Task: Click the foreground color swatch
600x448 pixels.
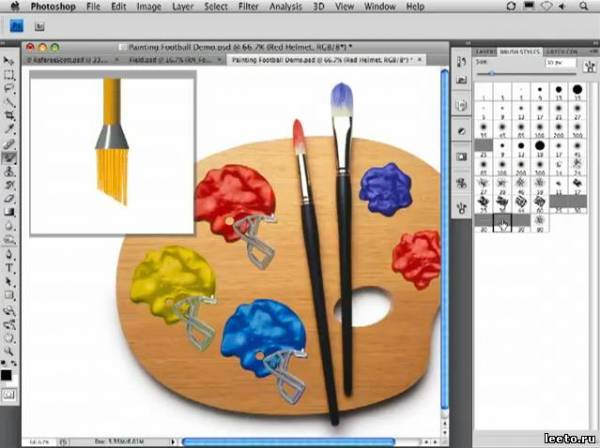Action: [6, 375]
